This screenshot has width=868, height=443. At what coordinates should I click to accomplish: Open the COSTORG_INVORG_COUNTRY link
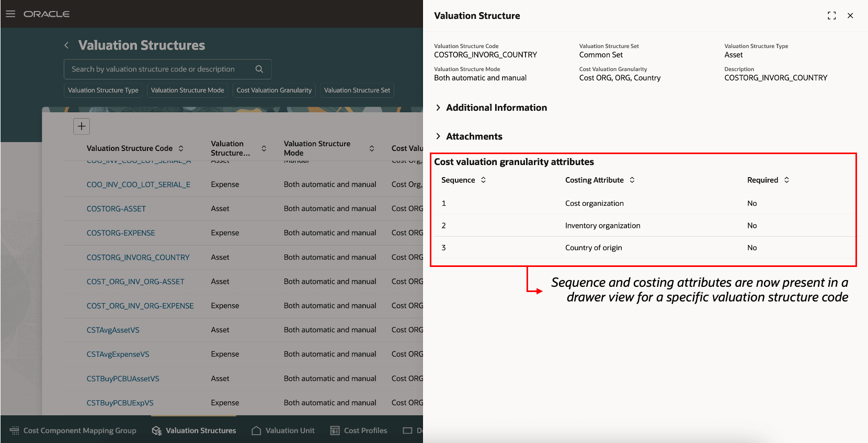tap(138, 258)
